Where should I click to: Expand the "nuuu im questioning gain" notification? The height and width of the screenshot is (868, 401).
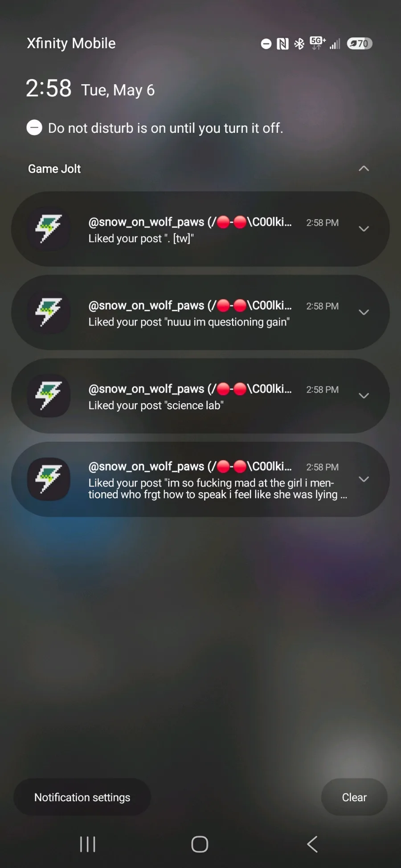(x=364, y=312)
